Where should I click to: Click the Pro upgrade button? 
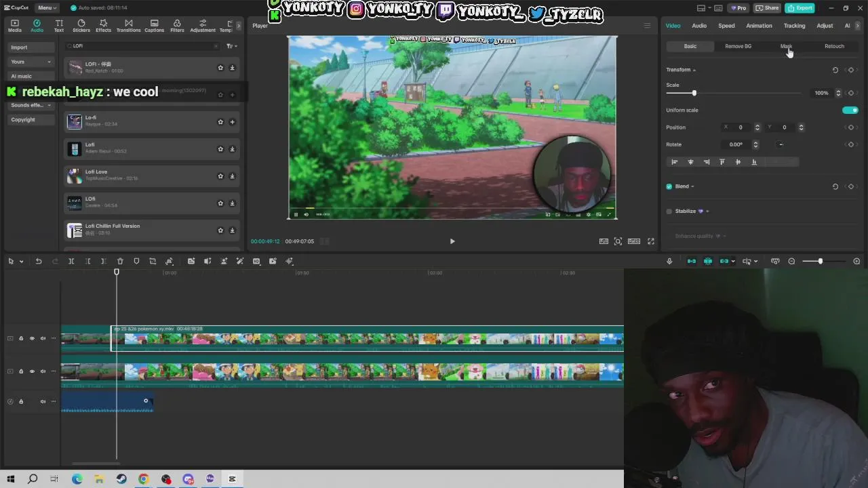tap(738, 7)
